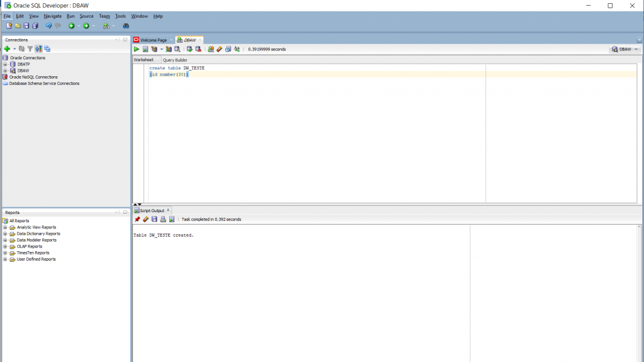Open New Connection dropdown arrow
Image resolution: width=644 pixels, height=362 pixels.
14,49
